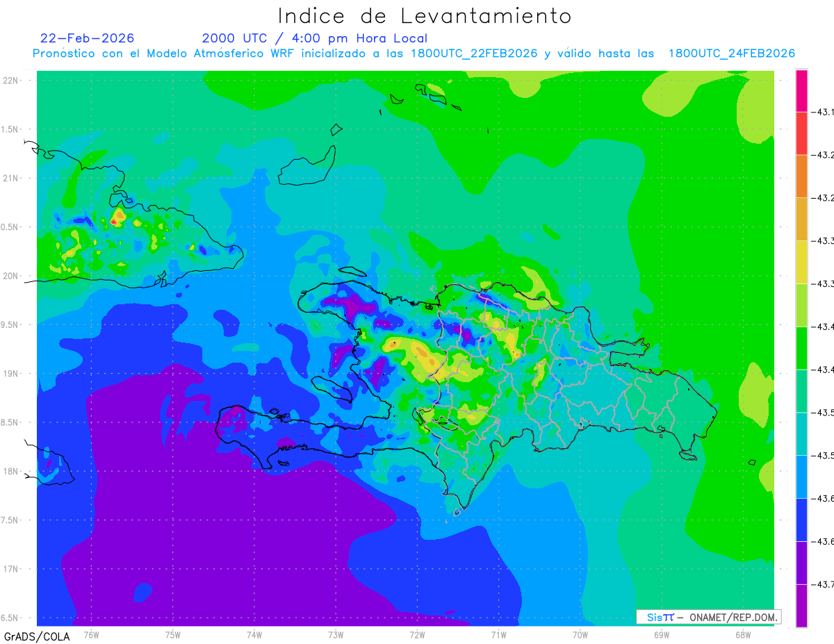Click the "73W" longitude label
This screenshot has width=834, height=644.
click(x=336, y=634)
